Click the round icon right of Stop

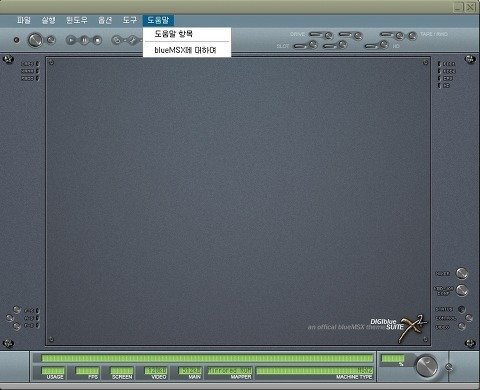[x=116, y=41]
